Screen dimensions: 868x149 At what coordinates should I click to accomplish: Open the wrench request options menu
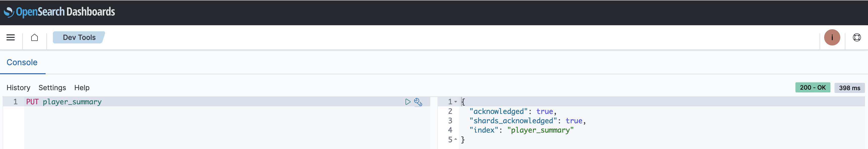coord(418,102)
